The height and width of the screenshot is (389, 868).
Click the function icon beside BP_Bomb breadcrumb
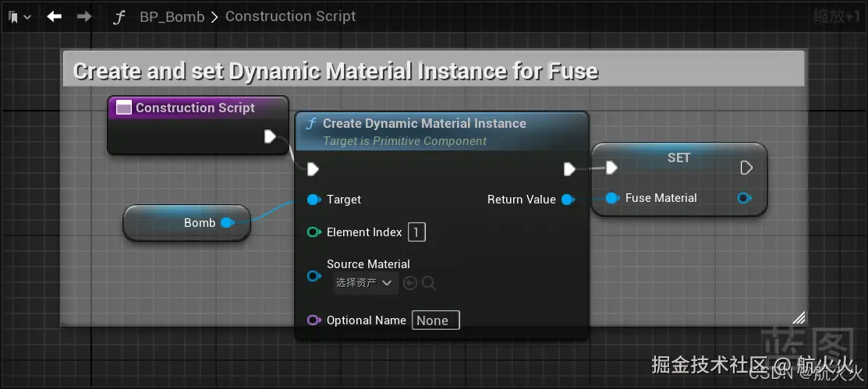(118, 17)
